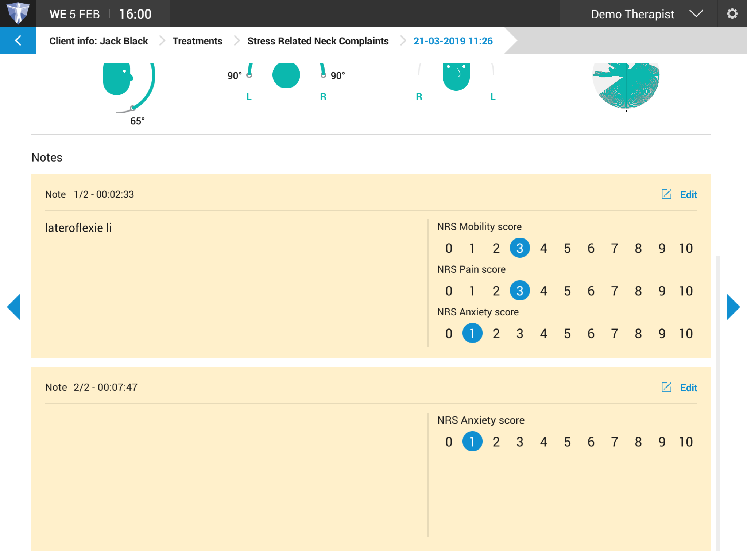This screenshot has width=747, height=560.
Task: Click the edit pencil icon on Note 1/2
Action: point(666,194)
